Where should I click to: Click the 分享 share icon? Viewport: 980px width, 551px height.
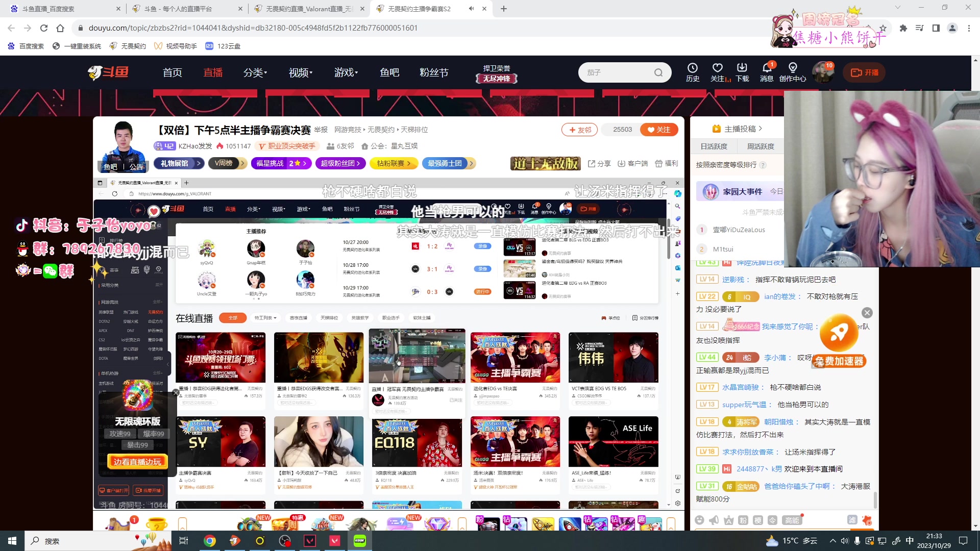599,164
